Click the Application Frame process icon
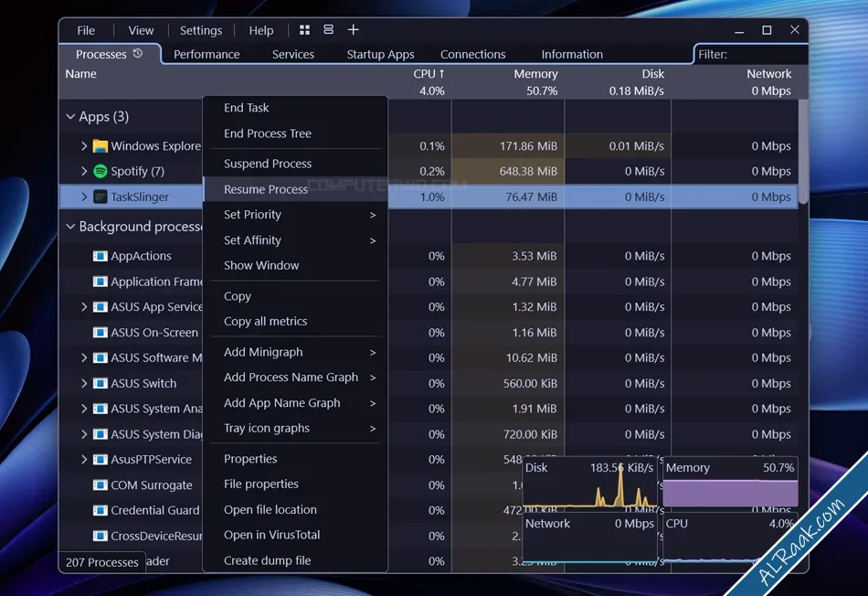The image size is (868, 596). click(x=101, y=282)
